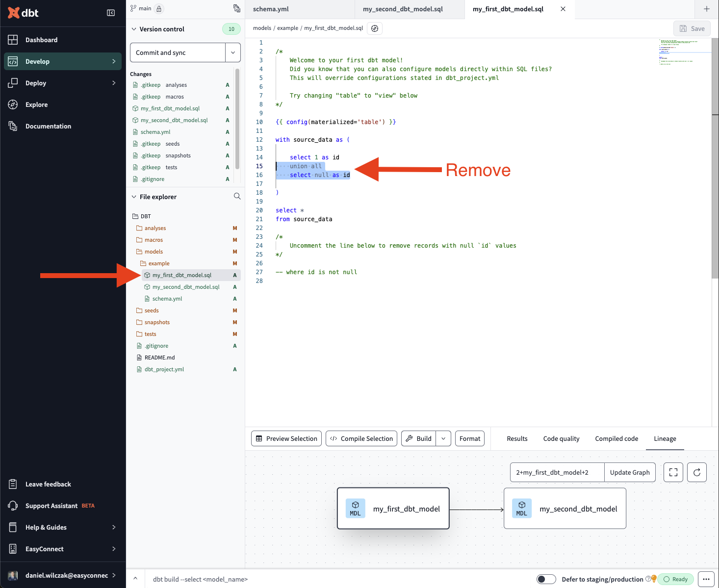Switch to the Code quality tab

(x=561, y=438)
